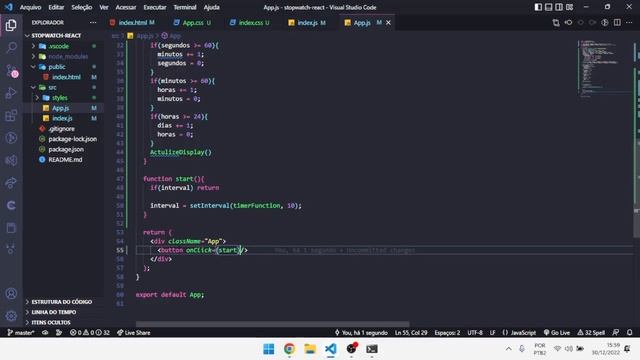Switch to the index.js editor tab
This screenshot has width=640, height=360.
[307, 22]
